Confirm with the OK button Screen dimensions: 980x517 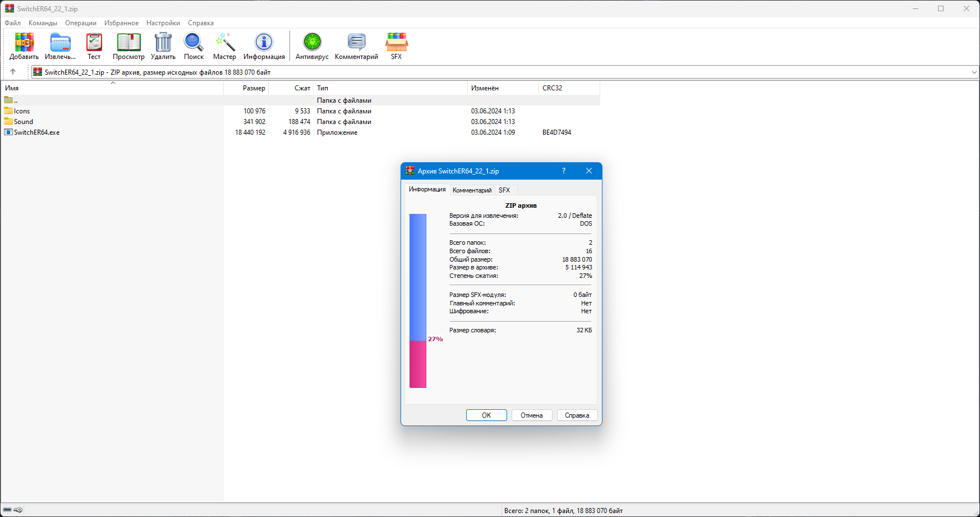click(486, 415)
